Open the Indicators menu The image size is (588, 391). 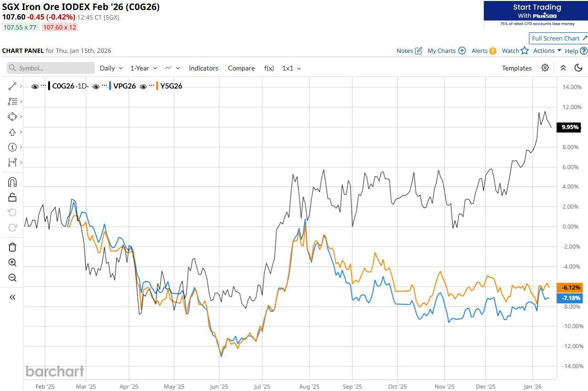tap(203, 68)
